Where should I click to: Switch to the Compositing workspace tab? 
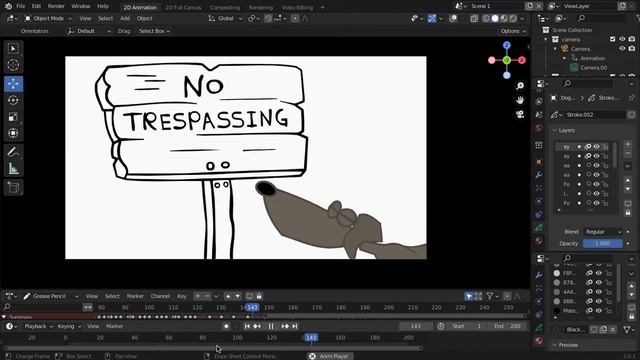pyautogui.click(x=224, y=7)
